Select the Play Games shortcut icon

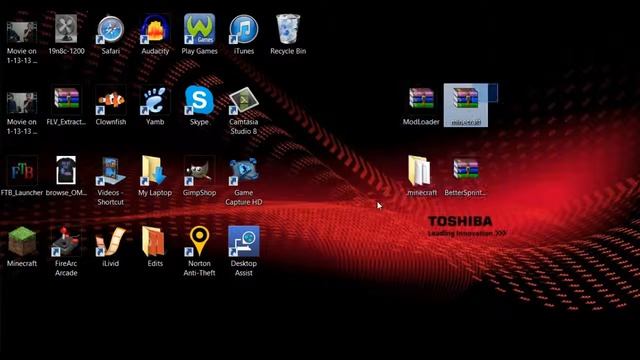[x=199, y=29]
